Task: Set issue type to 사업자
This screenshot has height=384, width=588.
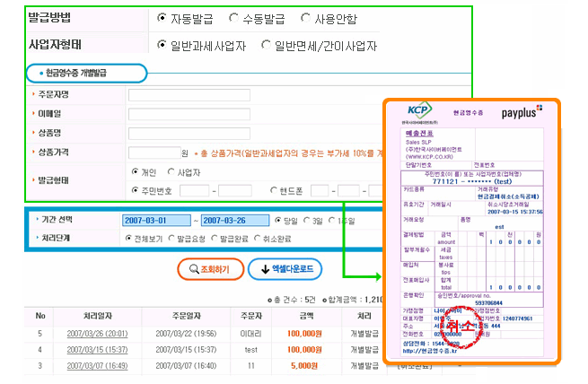Action: tap(170, 172)
